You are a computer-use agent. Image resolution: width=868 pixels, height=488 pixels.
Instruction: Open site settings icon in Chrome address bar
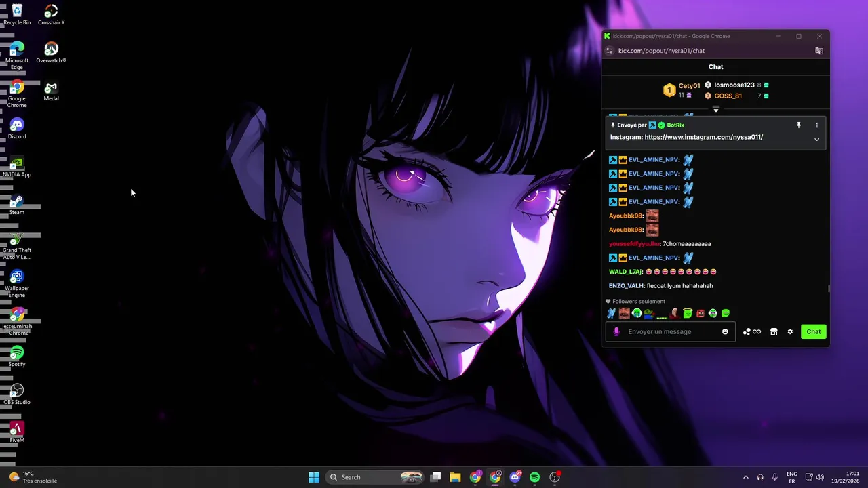point(609,50)
